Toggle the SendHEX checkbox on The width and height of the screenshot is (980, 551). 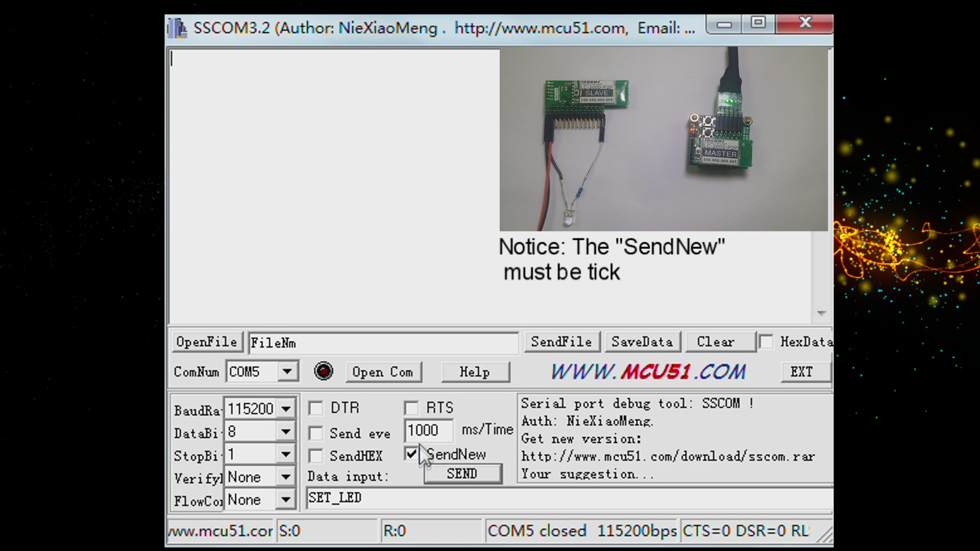[314, 456]
